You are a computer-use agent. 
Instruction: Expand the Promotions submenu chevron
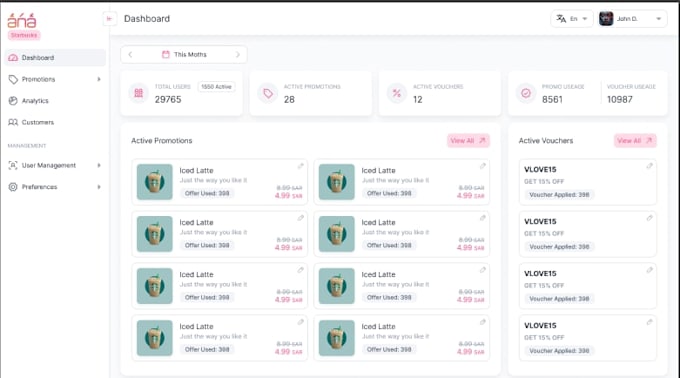point(99,79)
